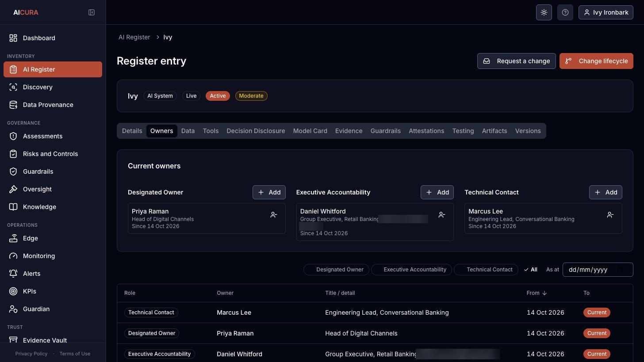Image resolution: width=644 pixels, height=362 pixels.
Task: Click Request a change button
Action: [516, 61]
